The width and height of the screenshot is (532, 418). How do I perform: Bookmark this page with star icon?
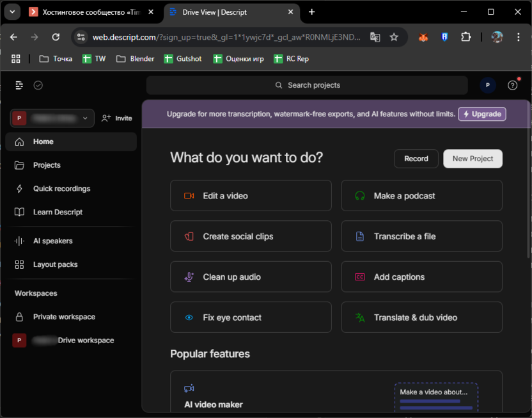pos(394,37)
